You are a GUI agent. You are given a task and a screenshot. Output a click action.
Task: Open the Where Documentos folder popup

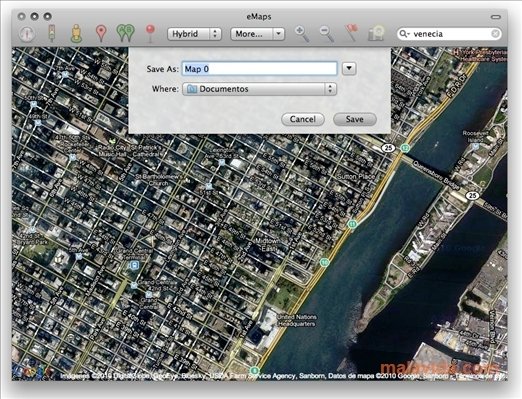click(x=259, y=89)
